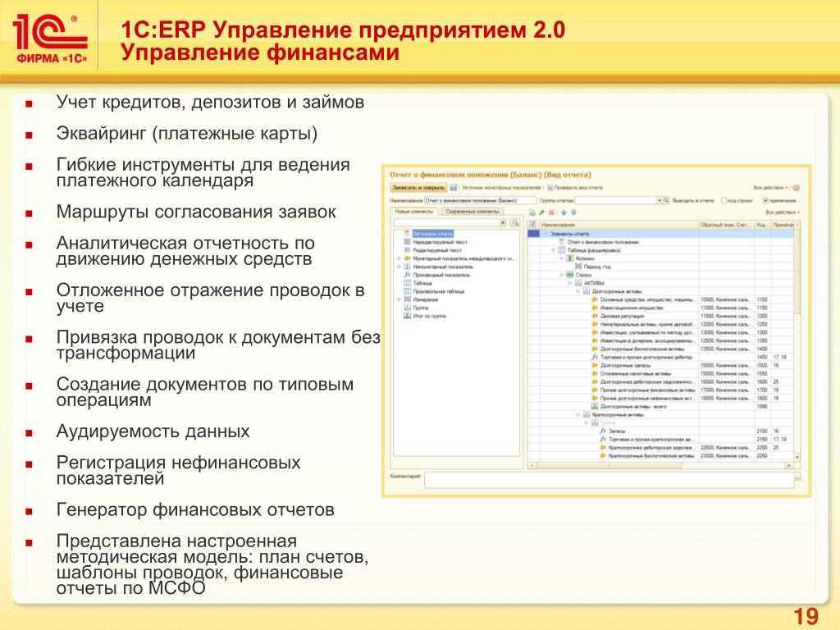Image resolution: width=840 pixels, height=630 pixels.
Task: Select 'Инвестиционное имущество' row
Action: 632,308
